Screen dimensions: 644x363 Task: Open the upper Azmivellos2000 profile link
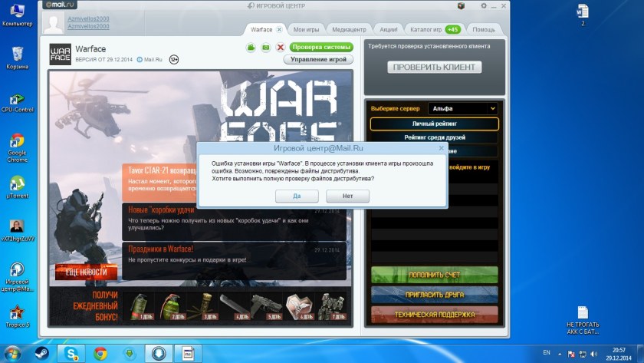pyautogui.click(x=88, y=19)
